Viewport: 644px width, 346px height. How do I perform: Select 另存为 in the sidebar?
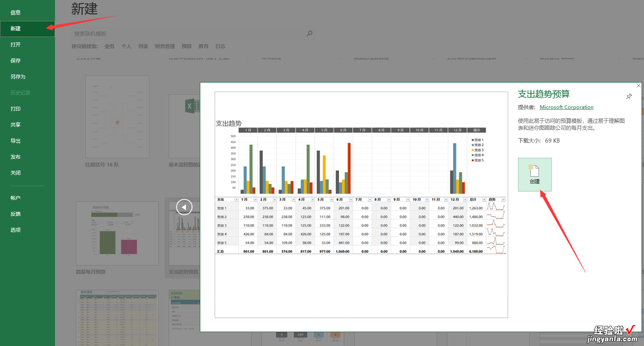[28, 77]
